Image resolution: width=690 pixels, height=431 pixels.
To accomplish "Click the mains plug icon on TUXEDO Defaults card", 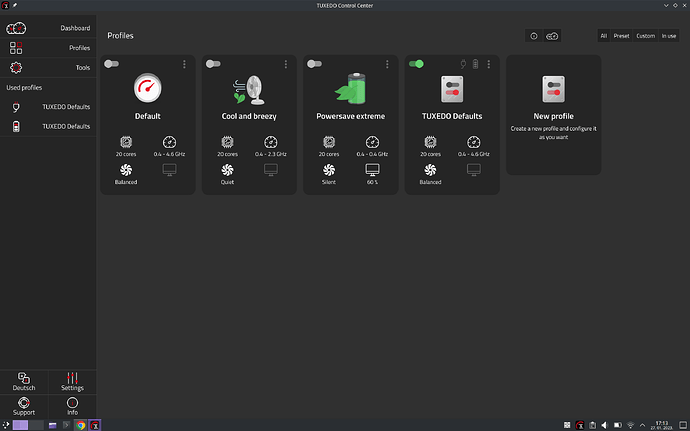I will click(463, 64).
